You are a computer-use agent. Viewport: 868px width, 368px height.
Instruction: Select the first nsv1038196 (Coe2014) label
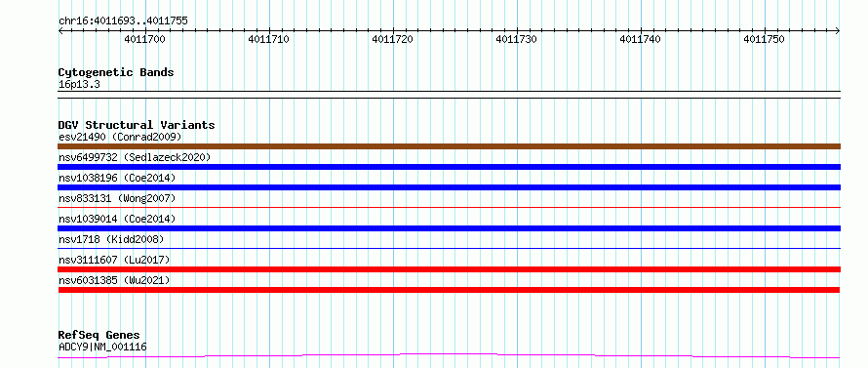(x=117, y=178)
